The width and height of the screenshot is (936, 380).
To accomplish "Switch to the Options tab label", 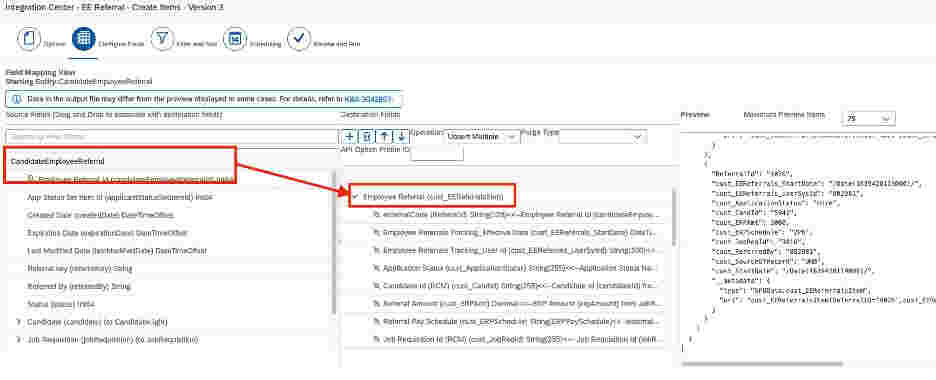I will 54,44.
